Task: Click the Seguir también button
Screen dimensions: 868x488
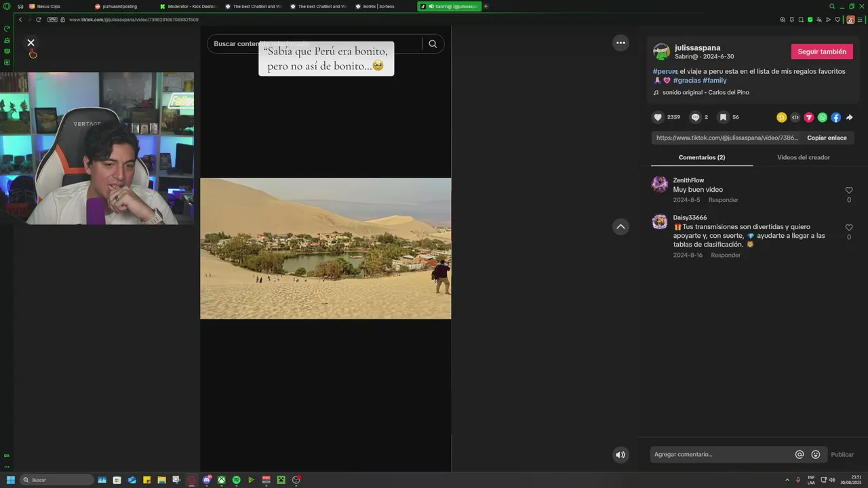Action: [x=822, y=52]
